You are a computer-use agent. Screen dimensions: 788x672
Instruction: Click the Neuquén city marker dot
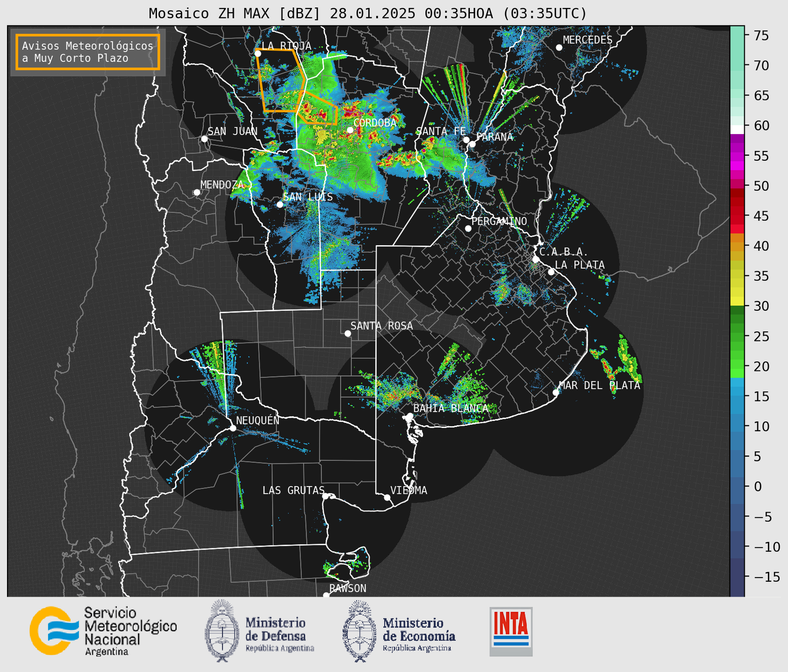click(233, 428)
